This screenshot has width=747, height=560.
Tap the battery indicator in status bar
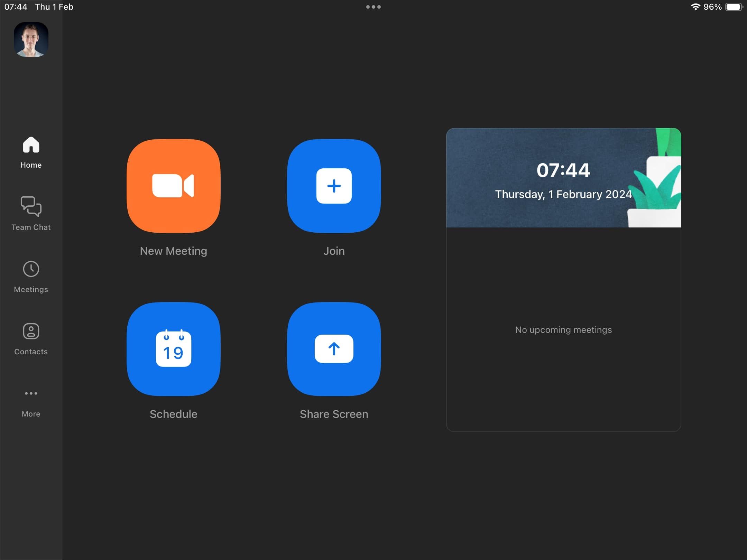coord(734,7)
